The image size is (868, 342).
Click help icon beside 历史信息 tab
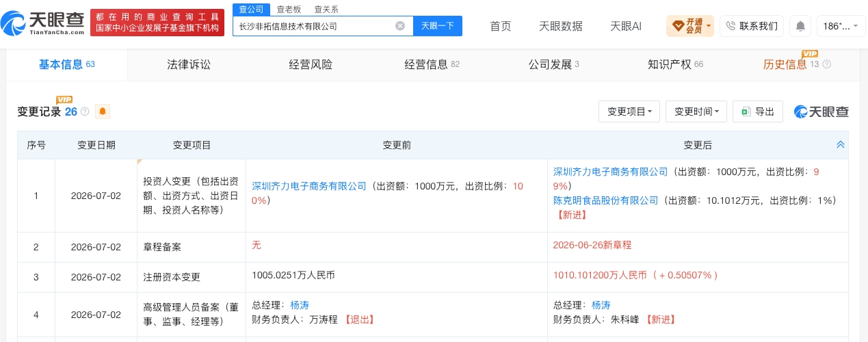pyautogui.click(x=826, y=64)
